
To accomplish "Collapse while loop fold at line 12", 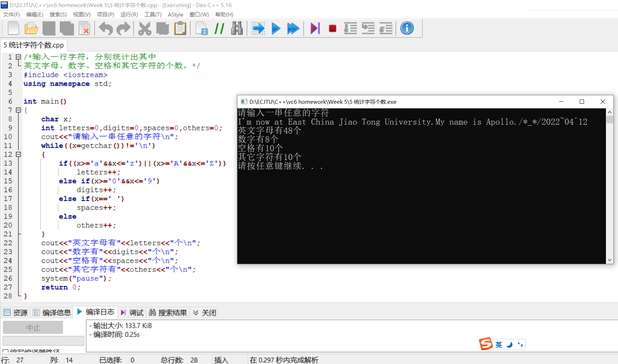I will [18, 154].
